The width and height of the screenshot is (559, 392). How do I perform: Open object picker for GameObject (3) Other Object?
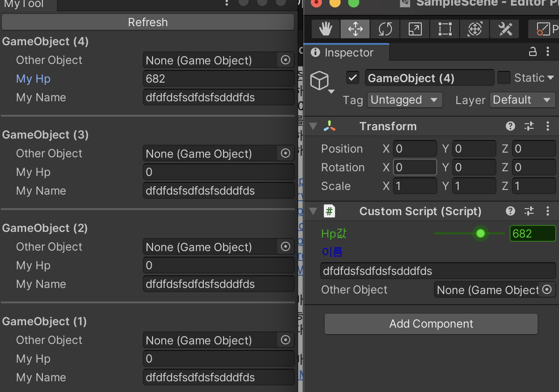286,154
